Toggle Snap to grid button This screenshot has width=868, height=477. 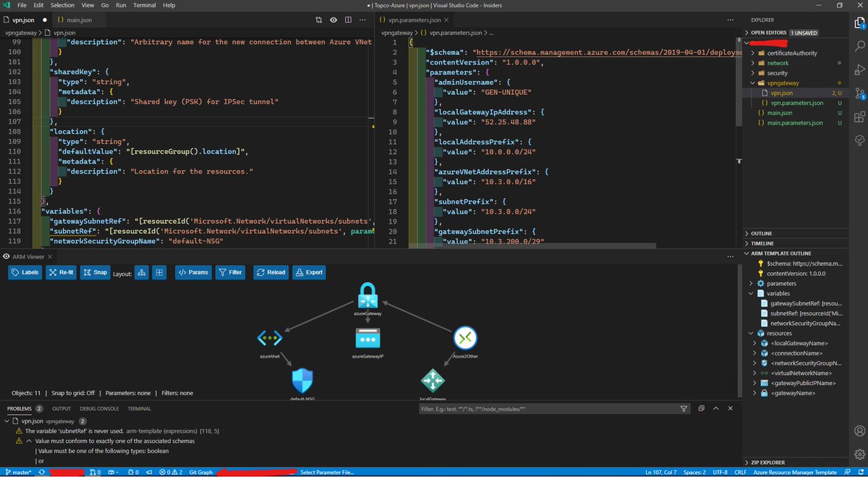94,272
